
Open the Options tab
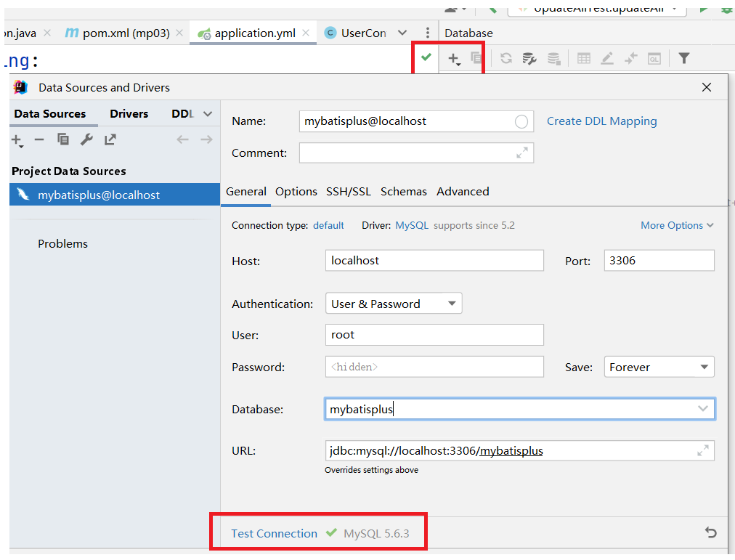pyautogui.click(x=296, y=192)
